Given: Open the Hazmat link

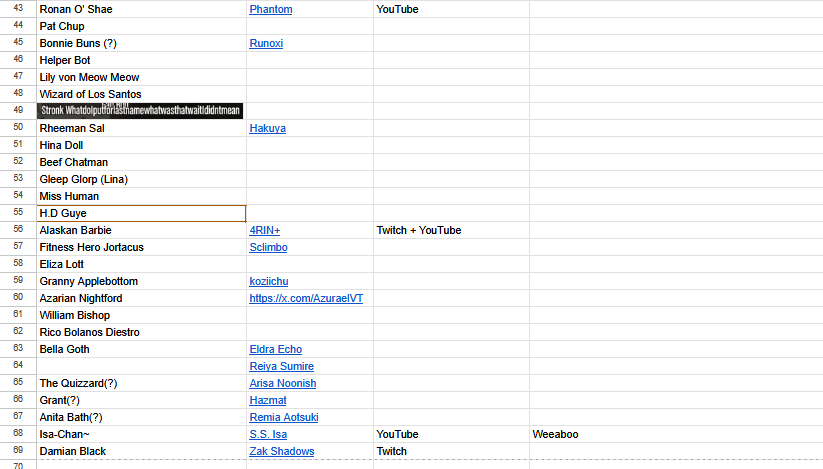Looking at the screenshot, I should (x=268, y=400).
